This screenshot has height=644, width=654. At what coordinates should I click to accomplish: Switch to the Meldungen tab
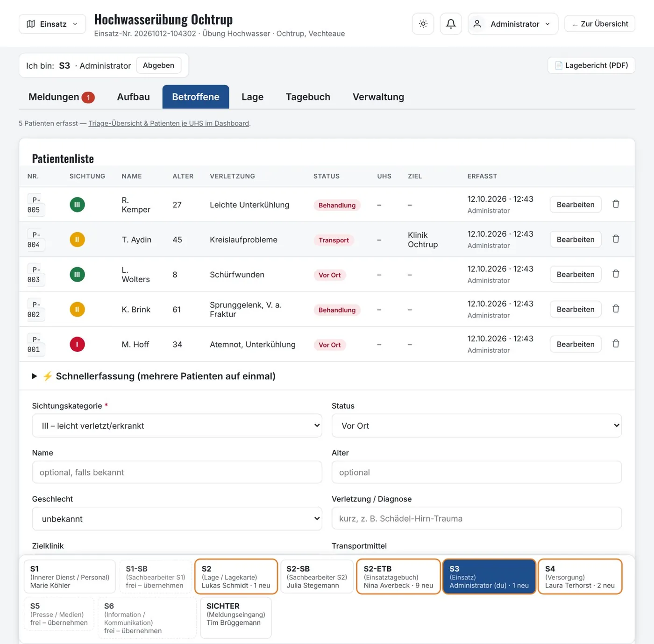61,97
